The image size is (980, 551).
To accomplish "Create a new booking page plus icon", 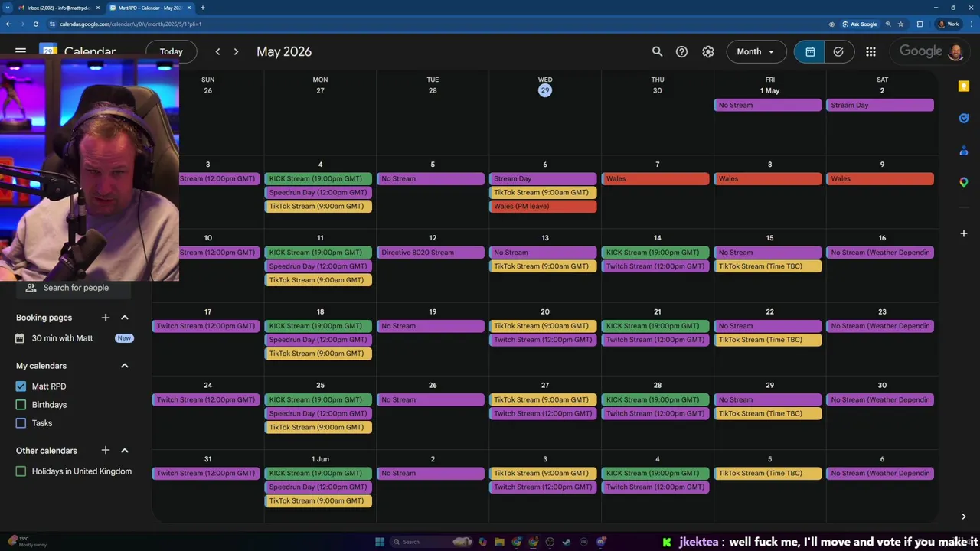I will pyautogui.click(x=106, y=318).
